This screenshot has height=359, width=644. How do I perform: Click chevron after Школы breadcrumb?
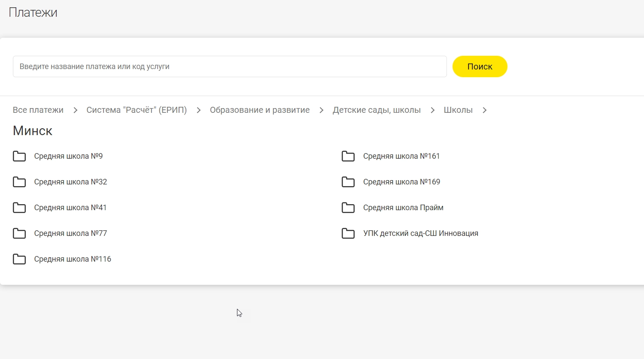[x=484, y=110]
